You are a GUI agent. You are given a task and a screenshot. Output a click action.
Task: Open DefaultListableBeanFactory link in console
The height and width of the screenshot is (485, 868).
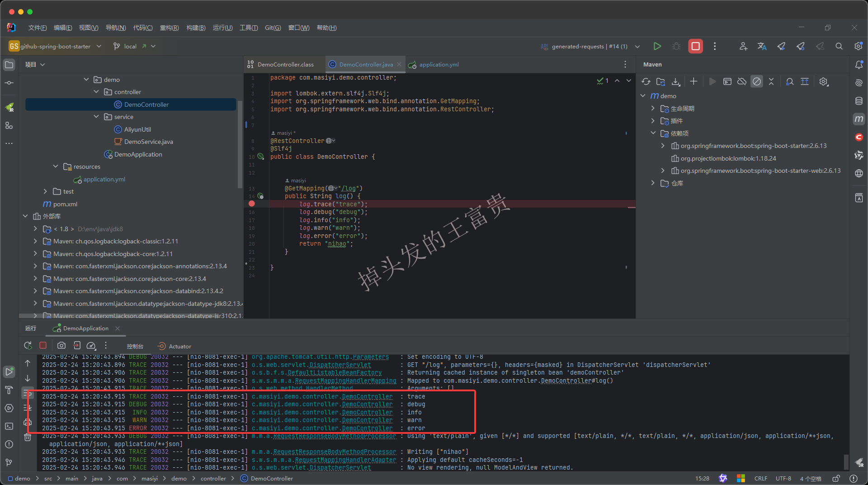coord(335,373)
